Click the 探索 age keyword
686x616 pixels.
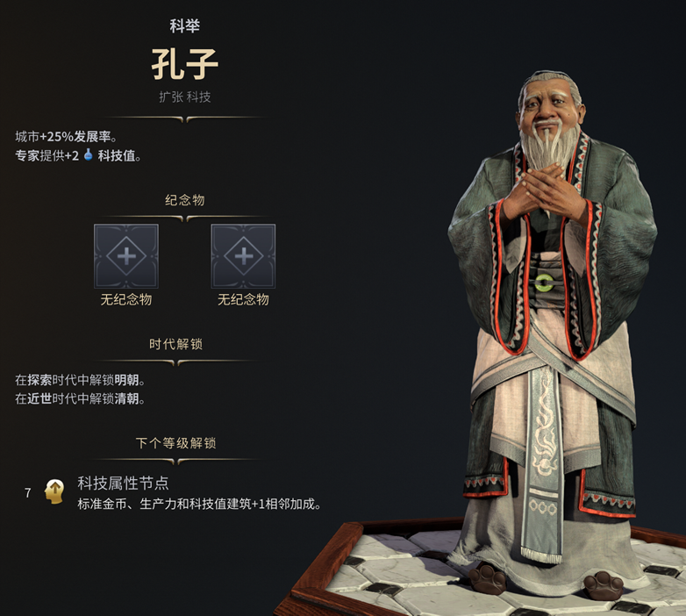[39, 380]
